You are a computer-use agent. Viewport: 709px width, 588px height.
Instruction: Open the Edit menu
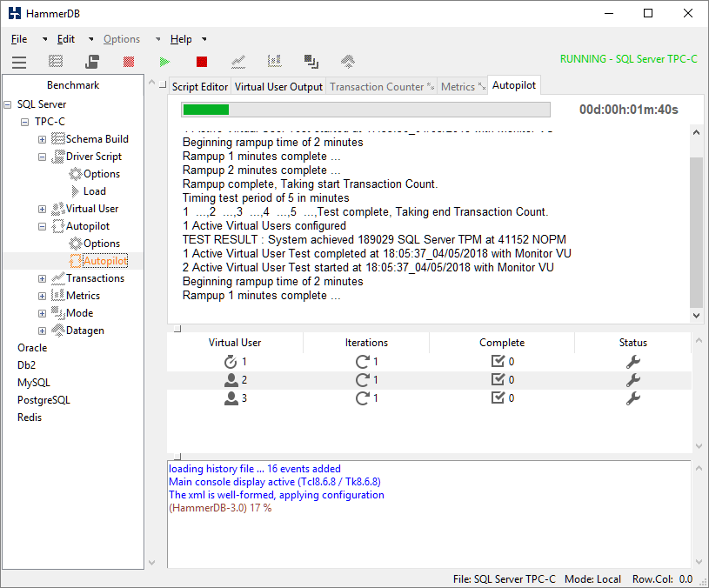(x=66, y=39)
